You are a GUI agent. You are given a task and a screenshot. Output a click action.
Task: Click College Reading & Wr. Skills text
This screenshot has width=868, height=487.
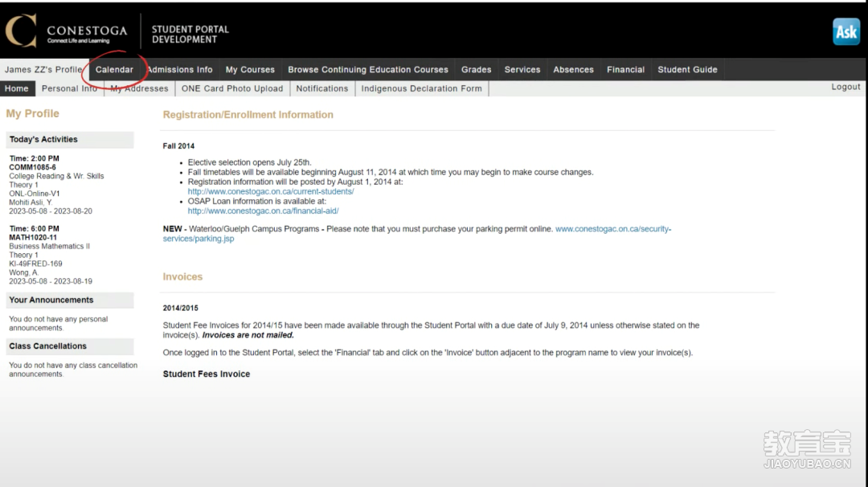coord(56,176)
